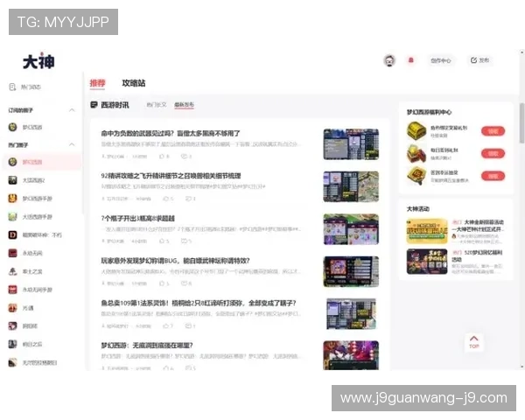Open the user avatar in header
Viewport: 525px width, 420px height.
coord(389,60)
